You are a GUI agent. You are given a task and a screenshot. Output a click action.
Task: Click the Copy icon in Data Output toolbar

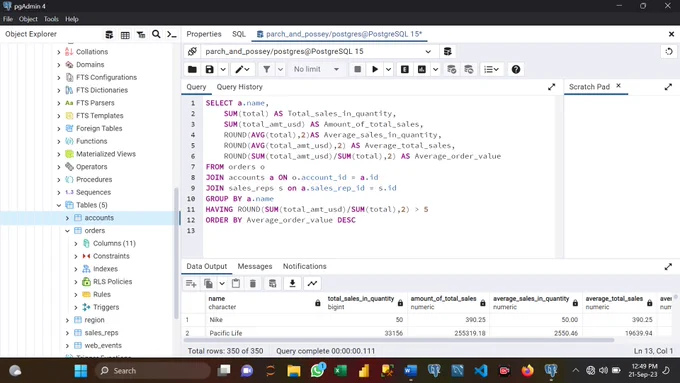click(x=209, y=284)
